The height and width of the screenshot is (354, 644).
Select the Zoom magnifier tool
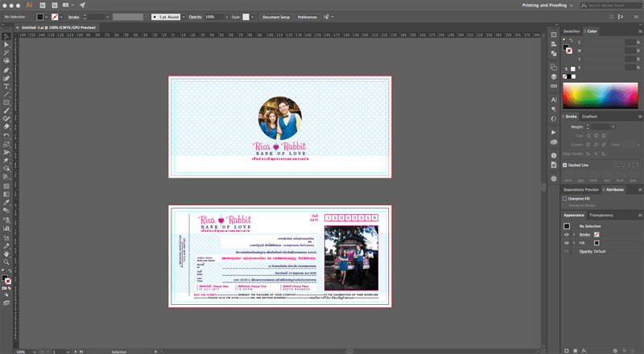[x=6, y=262]
